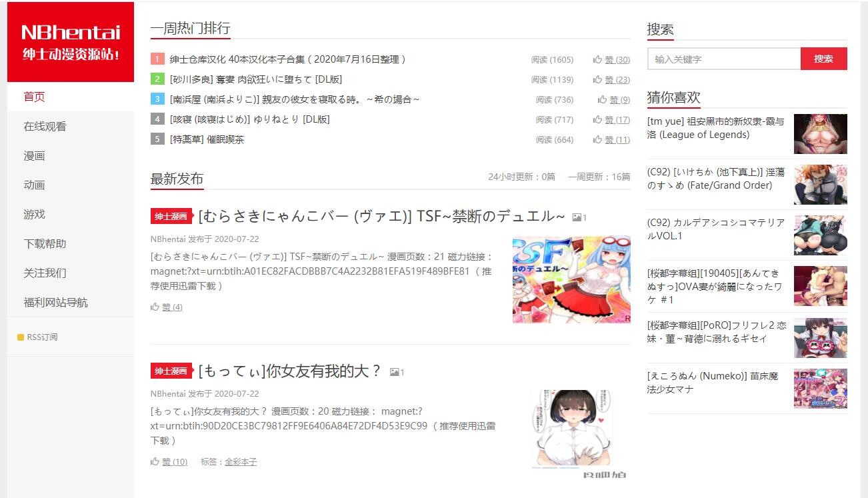
Task: Click the image count icon beside first post title
Action: click(577, 217)
